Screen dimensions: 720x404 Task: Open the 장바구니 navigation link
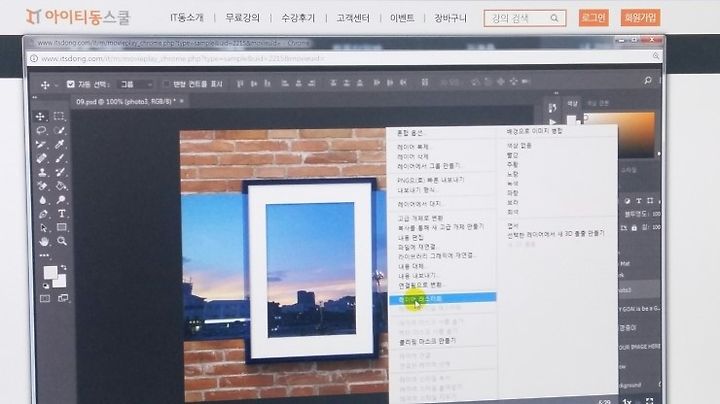pyautogui.click(x=450, y=18)
